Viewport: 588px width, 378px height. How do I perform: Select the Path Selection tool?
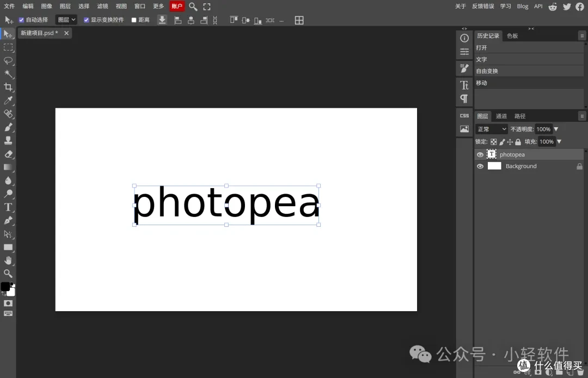tap(8, 234)
